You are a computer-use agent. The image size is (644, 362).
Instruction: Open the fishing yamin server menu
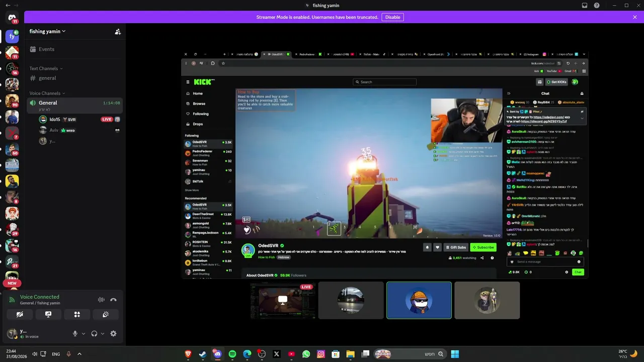[x=47, y=31]
